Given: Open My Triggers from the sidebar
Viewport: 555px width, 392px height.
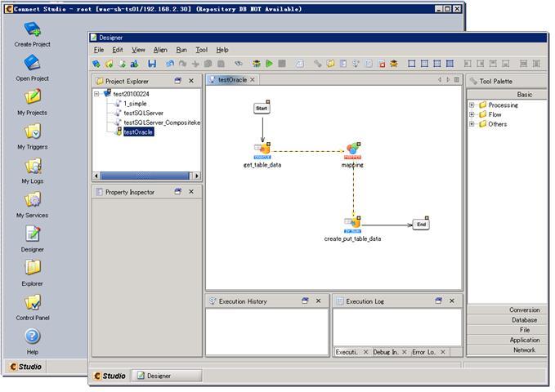Looking at the screenshot, I should point(33,132).
